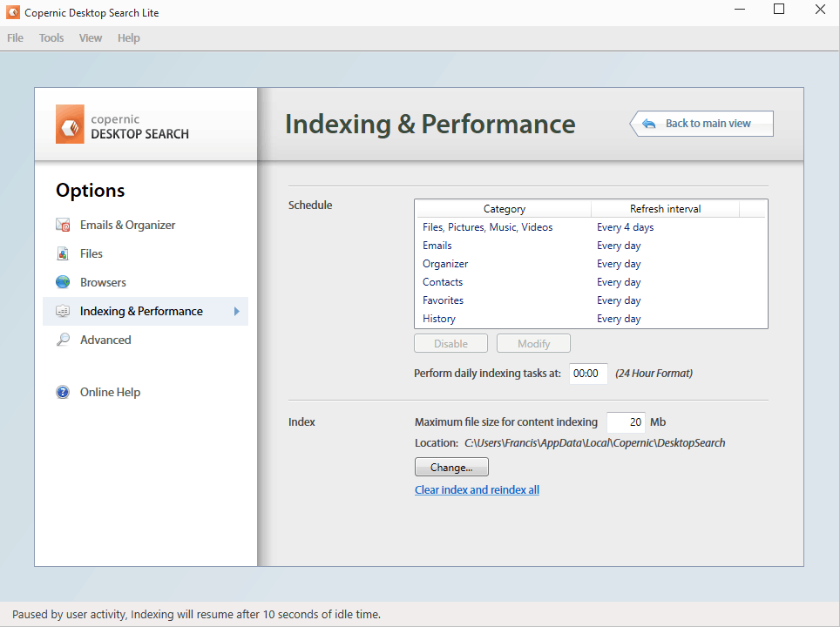Expand the Indexing & Performance arrow indicator
This screenshot has width=840, height=627.
(236, 311)
